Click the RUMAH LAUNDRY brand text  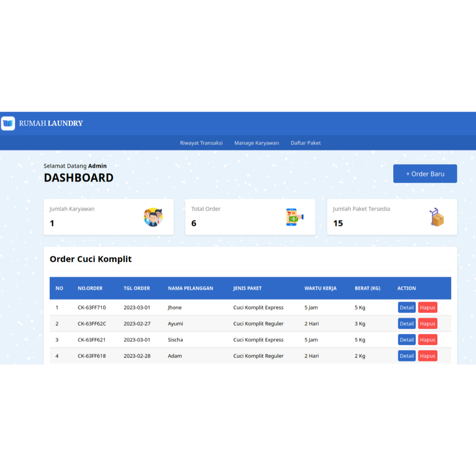coord(51,123)
